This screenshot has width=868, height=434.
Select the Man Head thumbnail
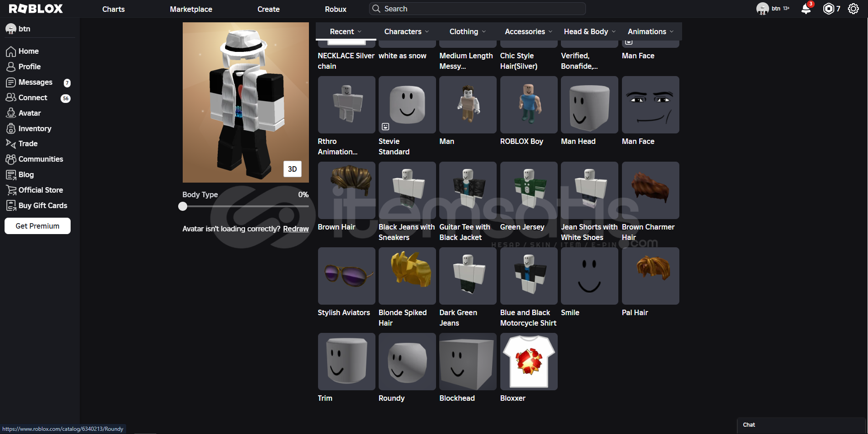590,105
